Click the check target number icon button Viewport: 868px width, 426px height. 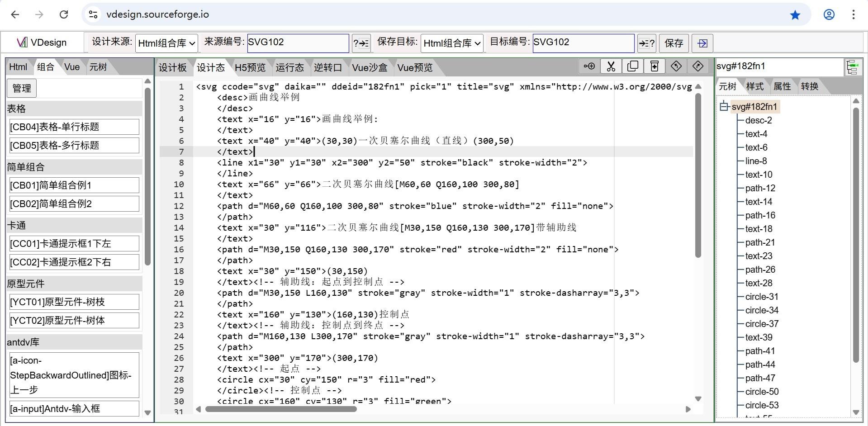point(646,43)
